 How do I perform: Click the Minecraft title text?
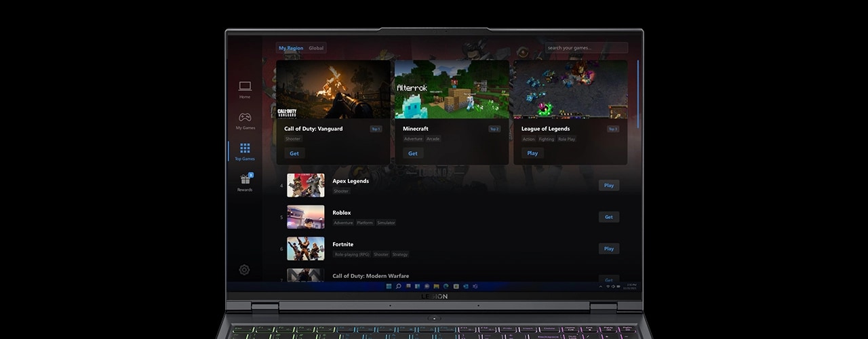tap(416, 129)
